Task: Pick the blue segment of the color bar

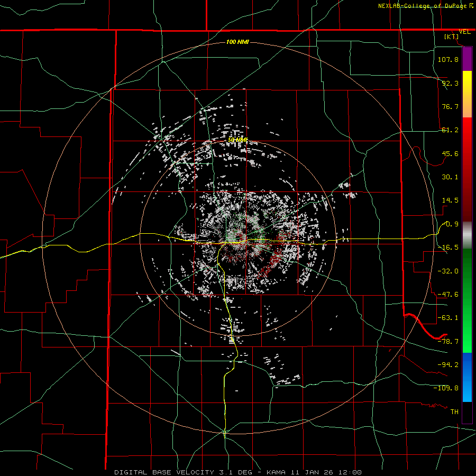Action: (467, 377)
